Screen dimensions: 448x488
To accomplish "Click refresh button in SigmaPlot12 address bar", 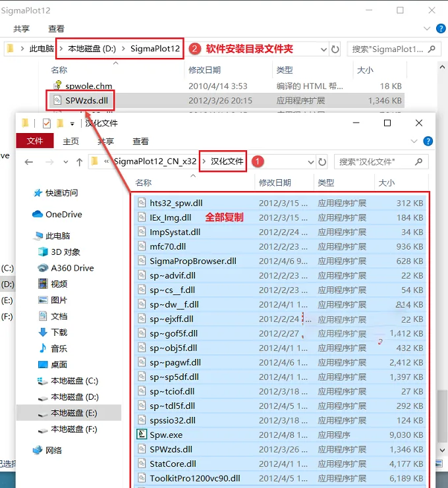I will [335, 49].
